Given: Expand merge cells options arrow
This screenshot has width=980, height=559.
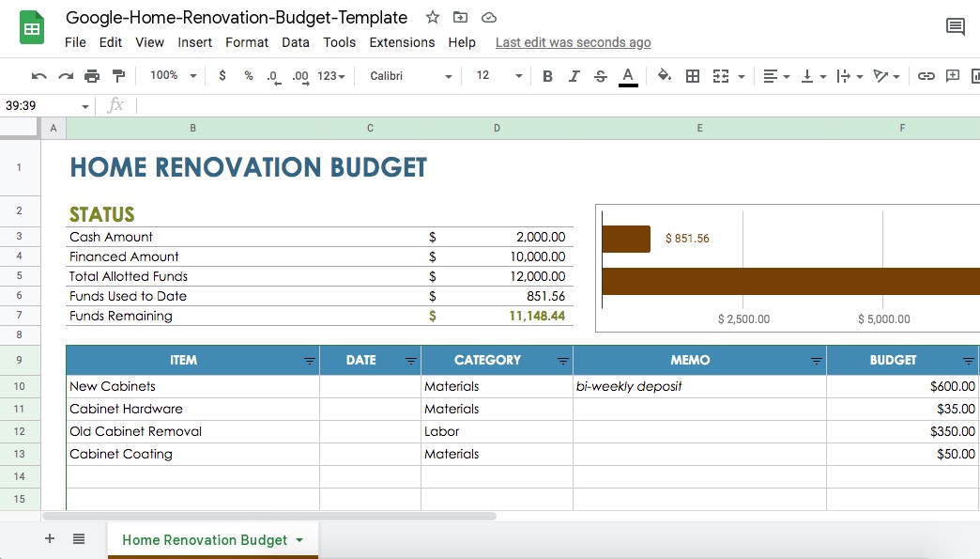Looking at the screenshot, I should [x=742, y=77].
